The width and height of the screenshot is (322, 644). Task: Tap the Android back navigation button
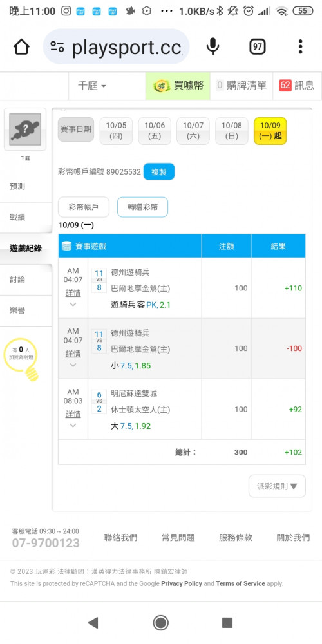coord(93,623)
